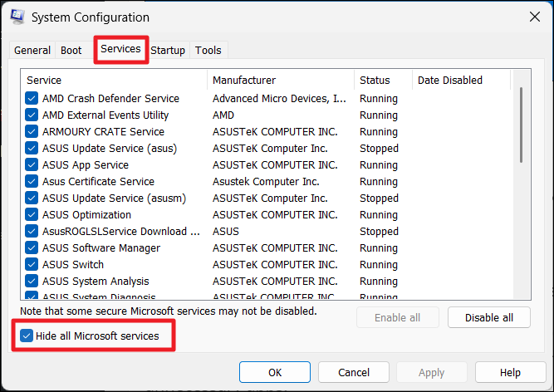Toggle the ARMOURY CRATE Service checkbox

32,132
